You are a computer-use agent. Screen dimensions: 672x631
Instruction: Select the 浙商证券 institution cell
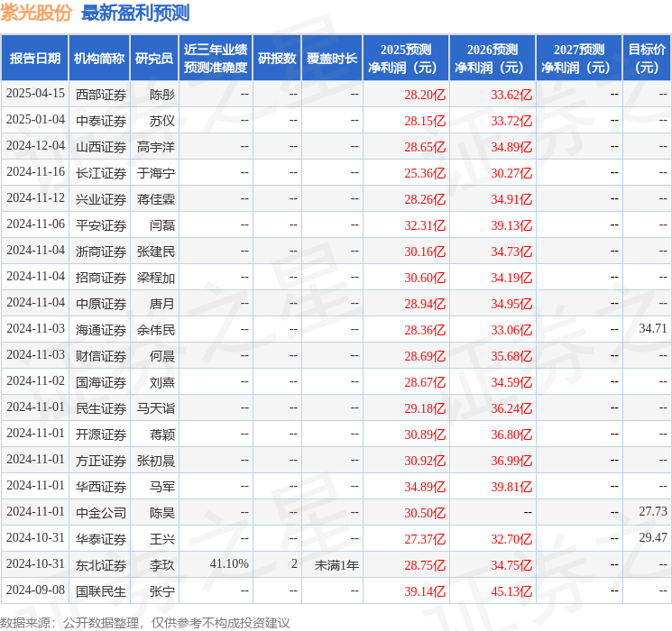(x=101, y=251)
